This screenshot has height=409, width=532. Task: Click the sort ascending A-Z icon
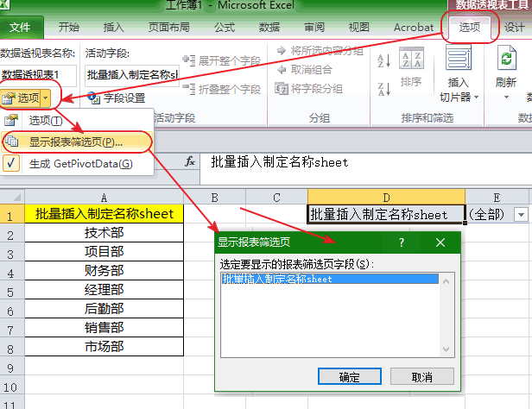[384, 60]
